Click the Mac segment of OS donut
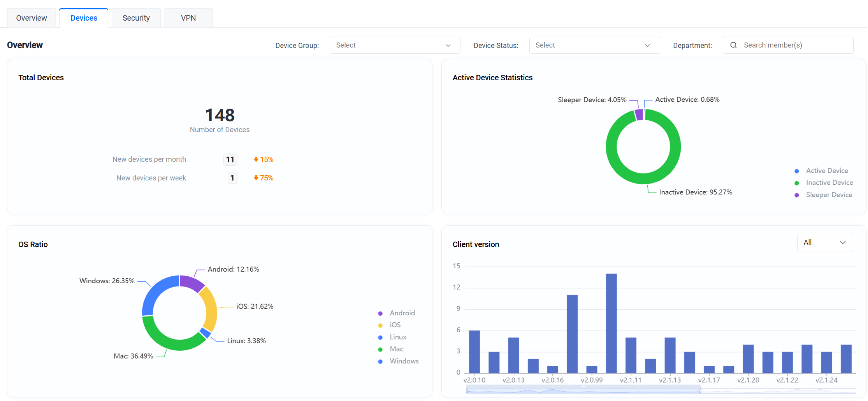 click(171, 344)
